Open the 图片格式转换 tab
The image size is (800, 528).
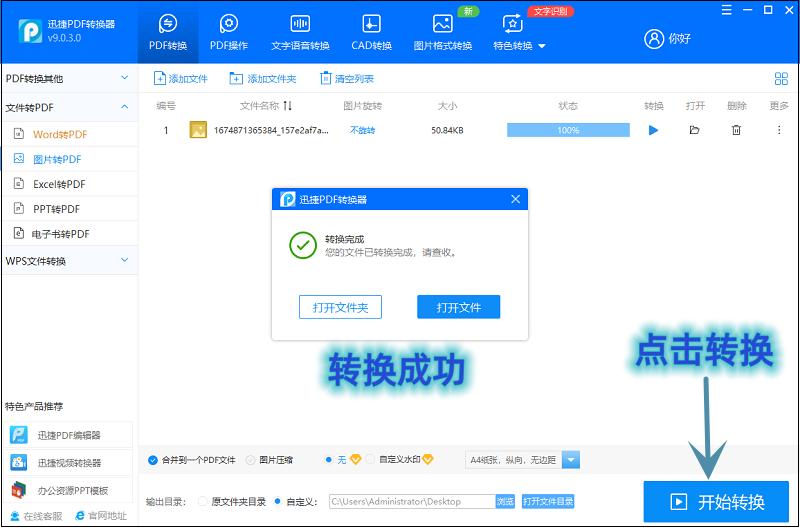[x=443, y=33]
